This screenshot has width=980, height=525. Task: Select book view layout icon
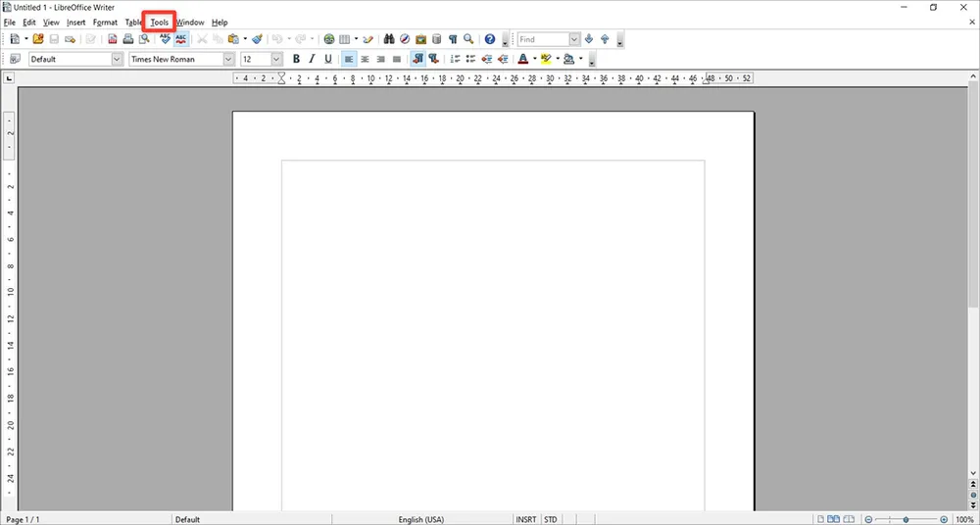848,519
